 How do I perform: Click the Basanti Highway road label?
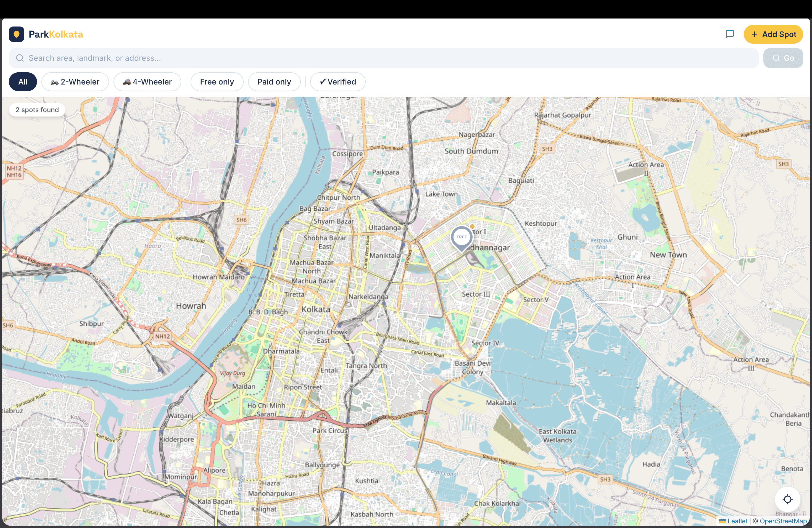(499, 460)
